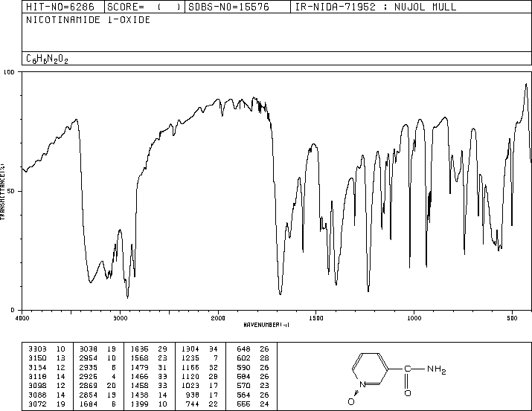
Task: Click the compound name NICOTINAMIDE 1-OXIDE
Action: (x=89, y=19)
